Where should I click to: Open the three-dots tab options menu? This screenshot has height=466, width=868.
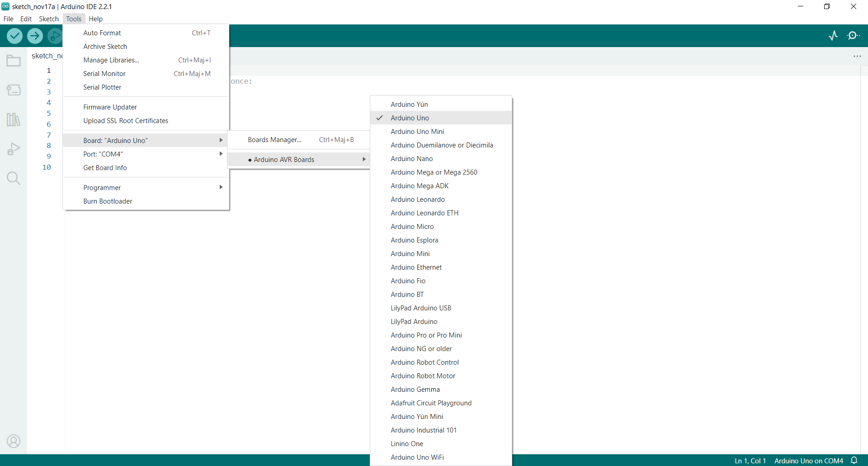(x=857, y=56)
